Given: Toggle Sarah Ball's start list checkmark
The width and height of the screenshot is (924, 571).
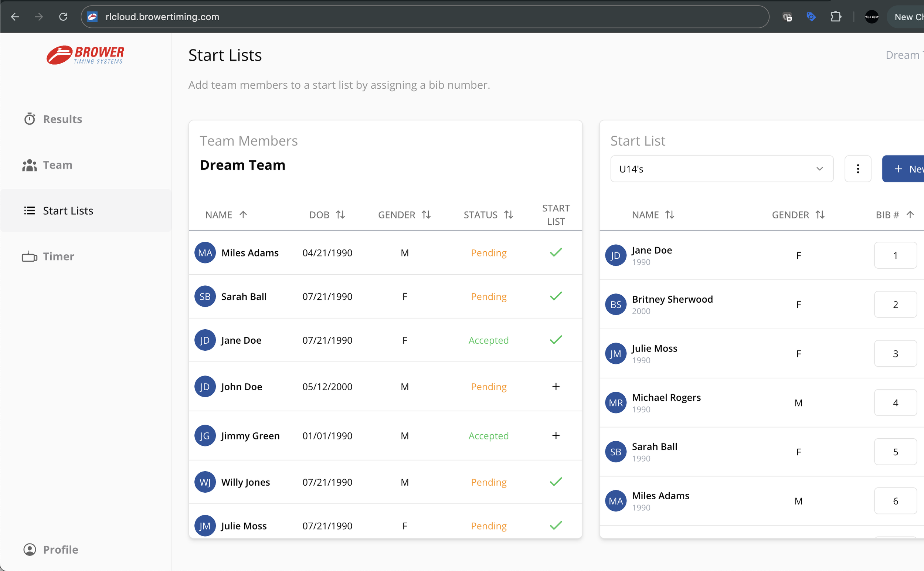Looking at the screenshot, I should [556, 296].
